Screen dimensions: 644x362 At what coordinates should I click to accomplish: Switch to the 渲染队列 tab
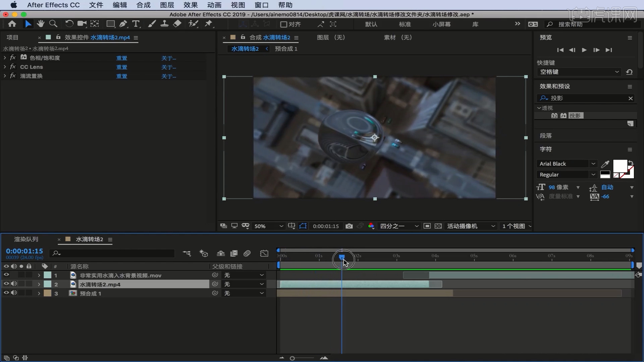click(x=26, y=239)
